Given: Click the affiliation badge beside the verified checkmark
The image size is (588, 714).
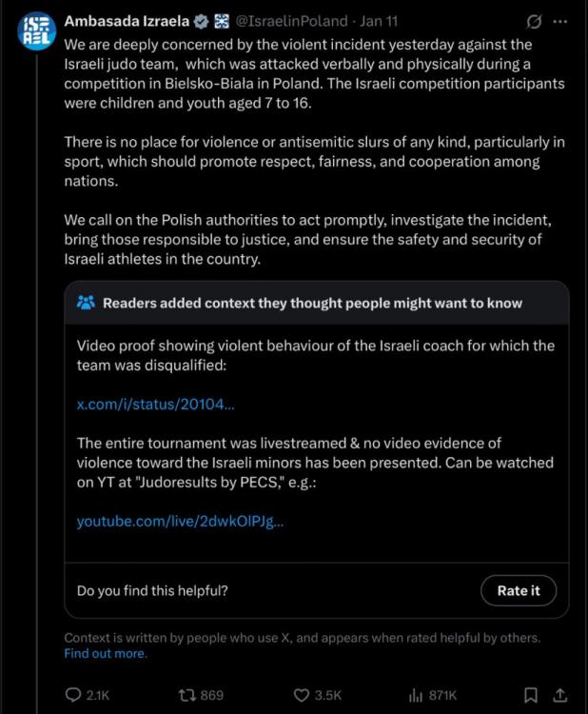Looking at the screenshot, I should (221, 21).
